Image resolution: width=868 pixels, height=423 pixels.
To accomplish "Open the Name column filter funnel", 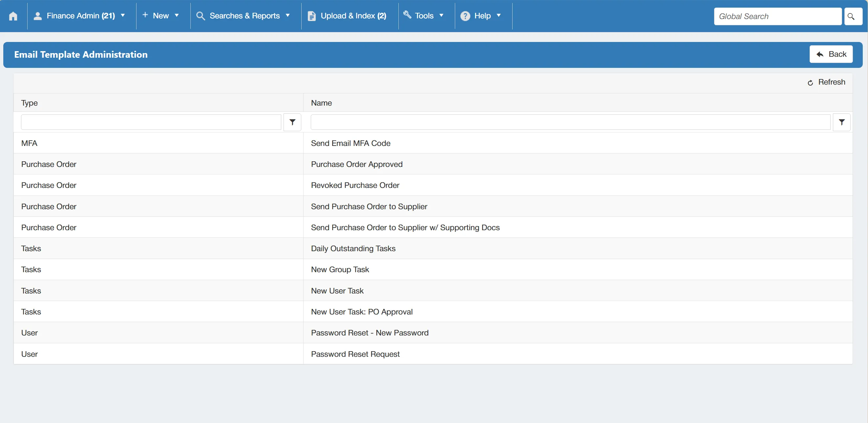I will (841, 122).
